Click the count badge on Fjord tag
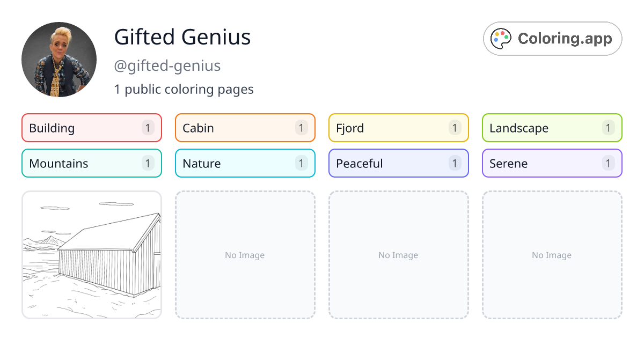The width and height of the screenshot is (644, 338). click(x=455, y=128)
